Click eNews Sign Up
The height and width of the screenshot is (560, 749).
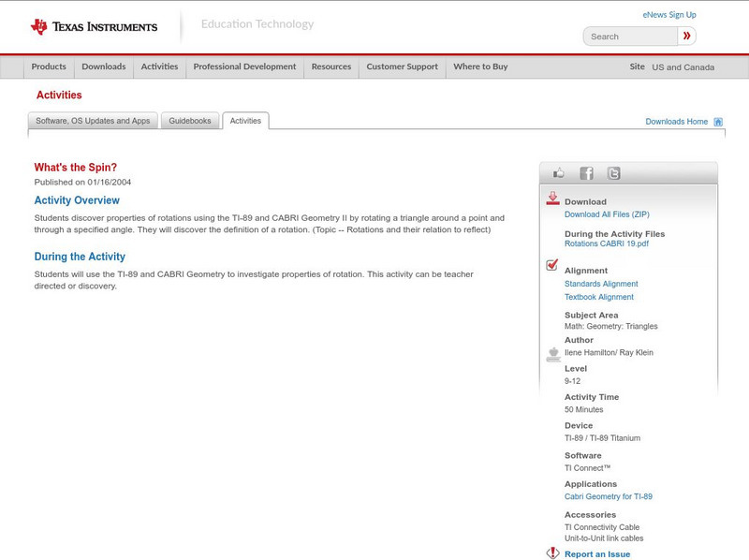click(669, 14)
